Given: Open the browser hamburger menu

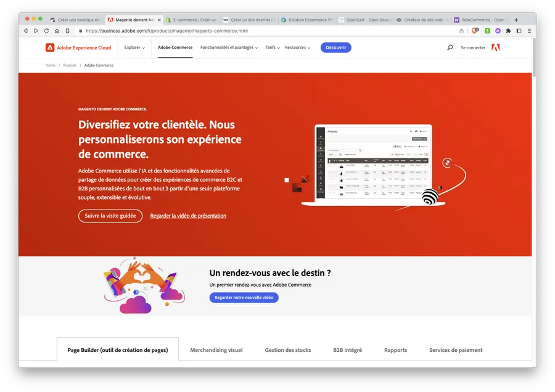Looking at the screenshot, I should (x=530, y=31).
